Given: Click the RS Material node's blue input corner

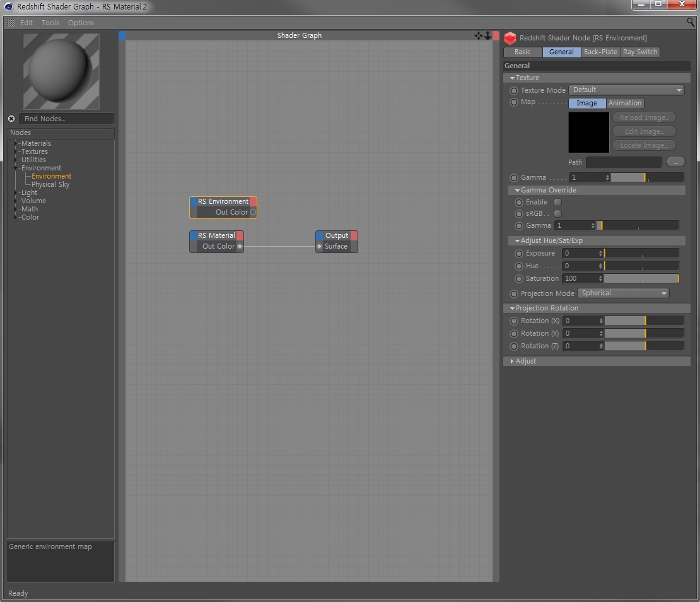Looking at the screenshot, I should (x=194, y=235).
